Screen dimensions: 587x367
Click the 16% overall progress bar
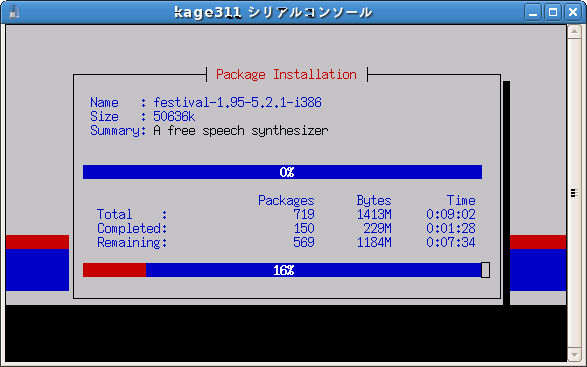[282, 270]
